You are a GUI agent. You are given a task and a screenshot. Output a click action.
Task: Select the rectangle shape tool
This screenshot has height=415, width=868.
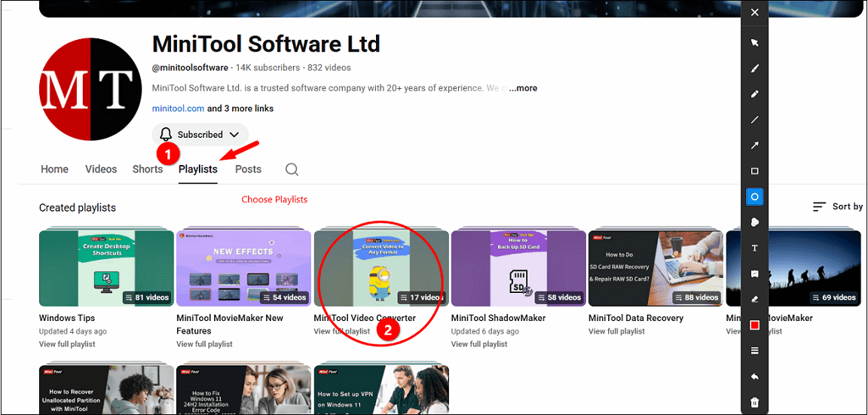click(x=754, y=171)
